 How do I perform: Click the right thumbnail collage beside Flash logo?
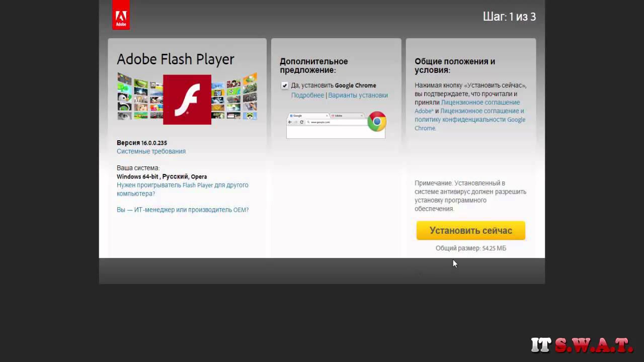pos(234,97)
